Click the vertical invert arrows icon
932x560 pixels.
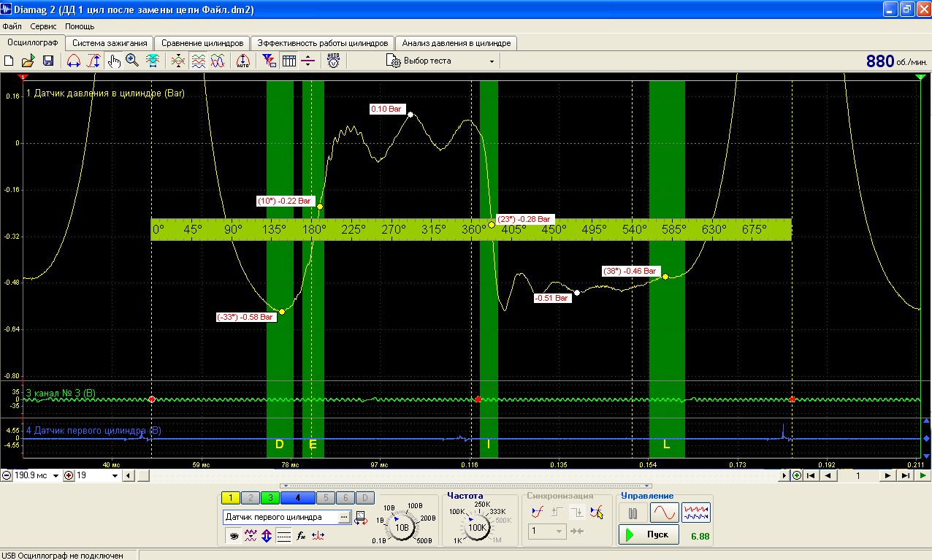267,536
